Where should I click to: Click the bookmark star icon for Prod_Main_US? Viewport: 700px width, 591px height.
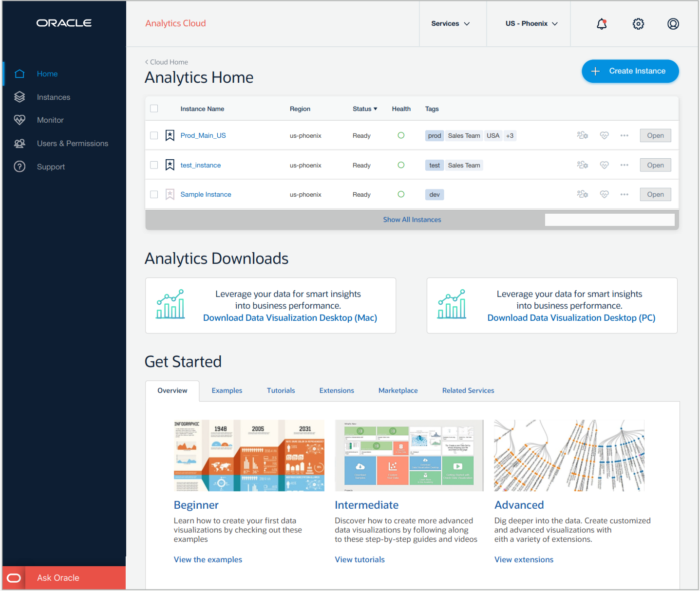tap(170, 135)
